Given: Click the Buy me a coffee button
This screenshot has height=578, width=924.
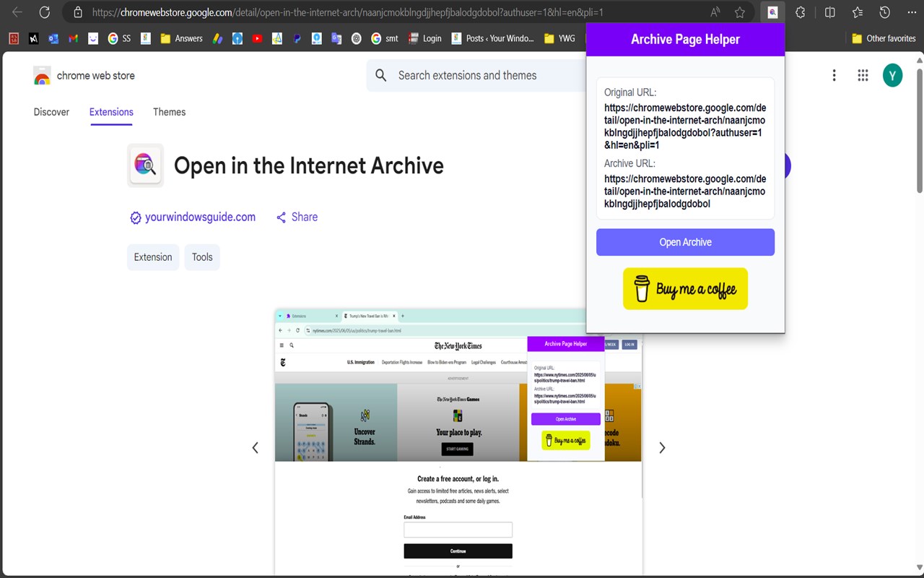Looking at the screenshot, I should [685, 289].
